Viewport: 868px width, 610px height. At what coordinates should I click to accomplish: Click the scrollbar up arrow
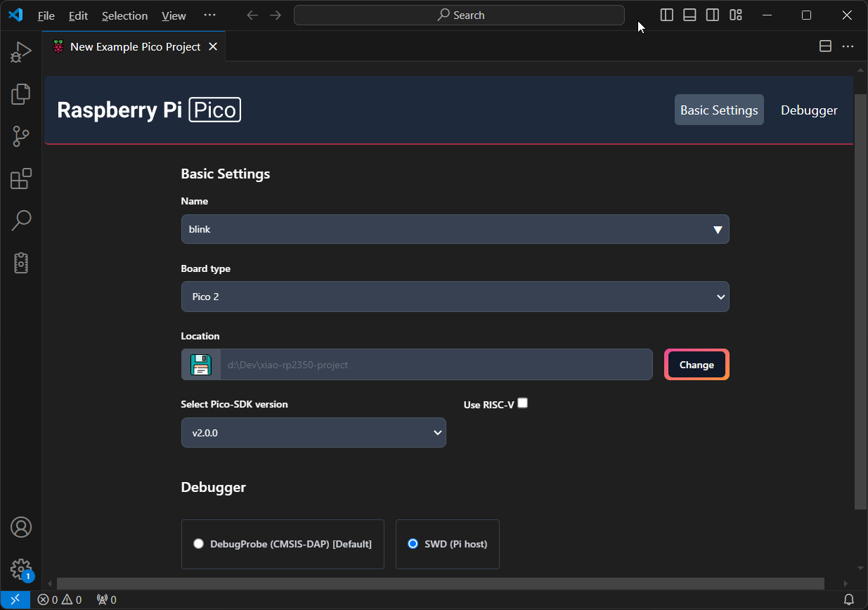click(861, 70)
